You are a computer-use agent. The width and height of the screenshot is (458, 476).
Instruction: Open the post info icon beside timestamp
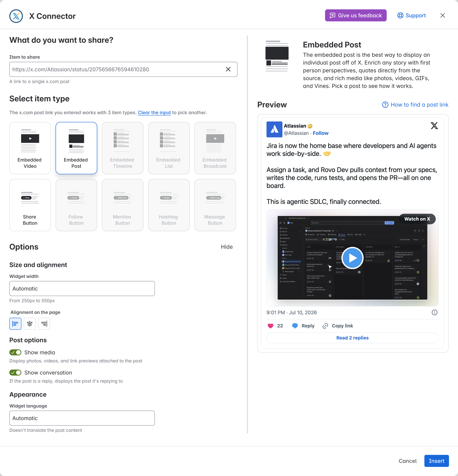[x=434, y=312]
